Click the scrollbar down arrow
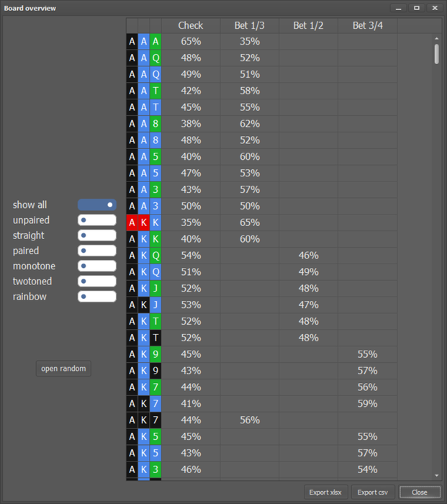Viewport: 447px width, 504px height. [436, 475]
